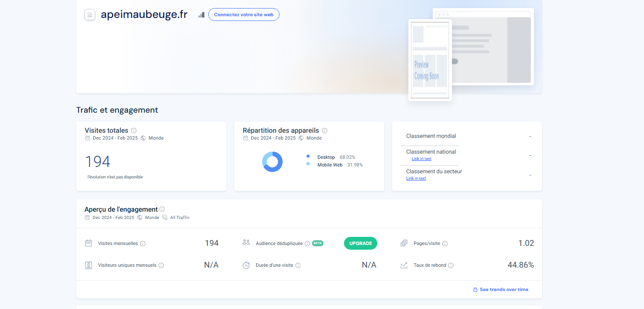This screenshot has width=644, height=309.
Task: Click info icon beside Audience dédupliquée
Action: pyautogui.click(x=307, y=244)
